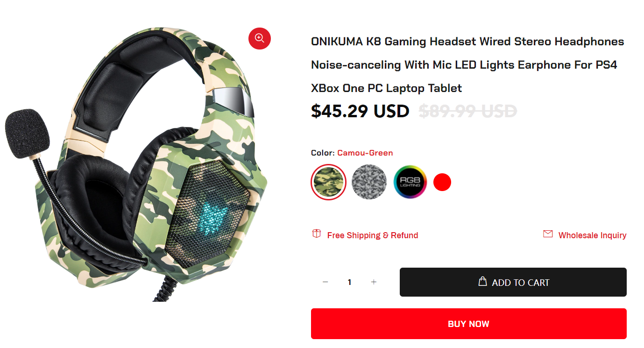Screen dimensions: 644x348
Task: Open the Wholesale Inquiry link
Action: 593,235
